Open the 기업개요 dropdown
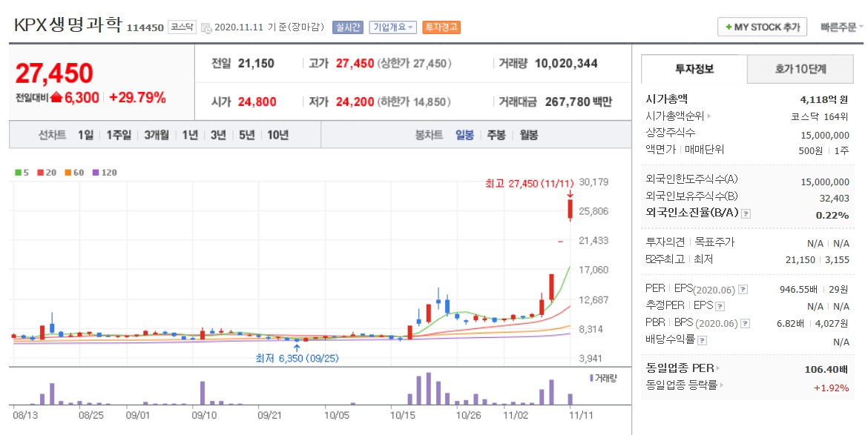Image resolution: width=868 pixels, height=435 pixels. pos(392,27)
